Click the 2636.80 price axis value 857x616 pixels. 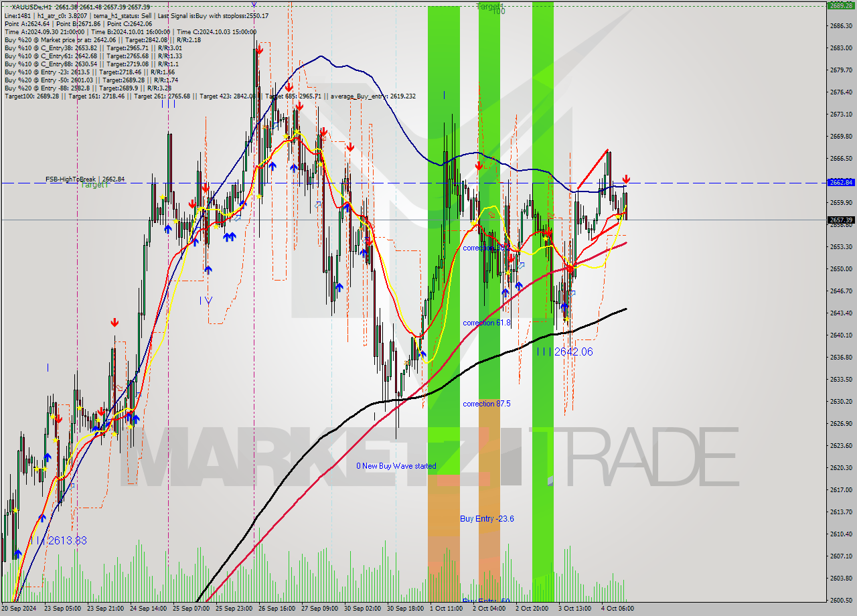840,357
